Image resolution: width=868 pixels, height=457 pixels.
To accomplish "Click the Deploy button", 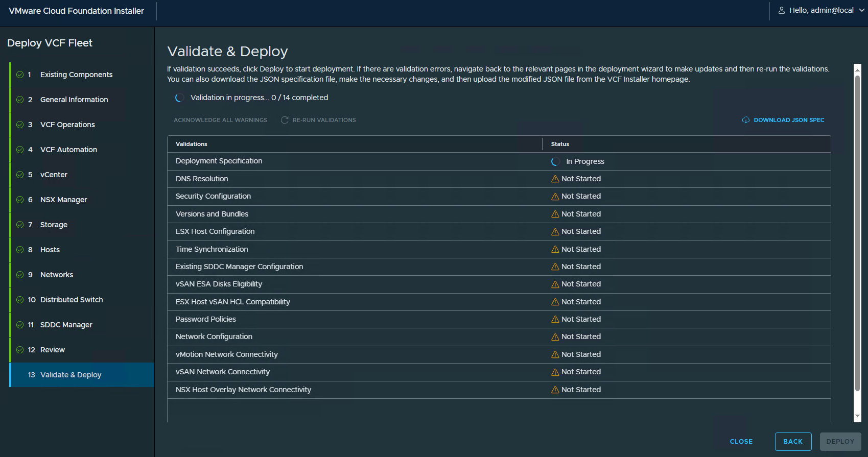I will [840, 442].
